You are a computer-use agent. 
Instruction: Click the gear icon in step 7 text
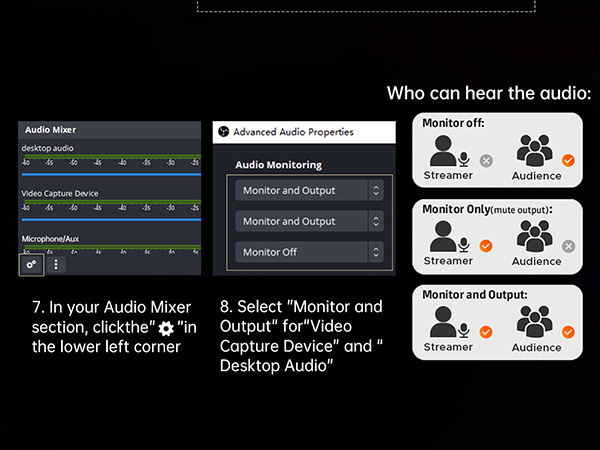click(166, 328)
